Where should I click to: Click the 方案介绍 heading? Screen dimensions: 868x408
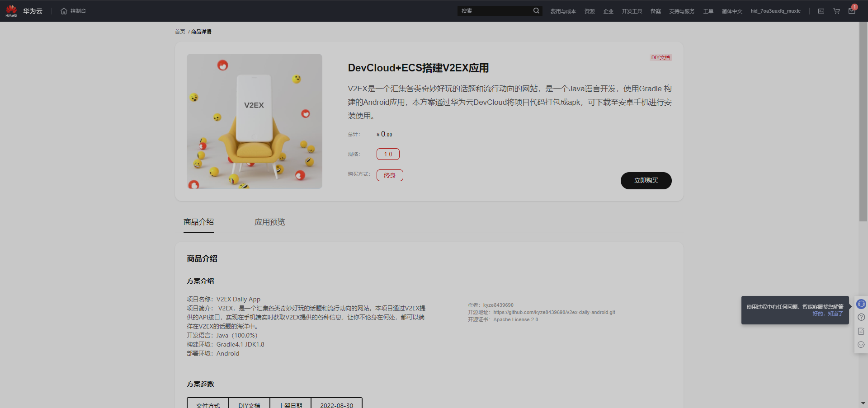pos(200,281)
